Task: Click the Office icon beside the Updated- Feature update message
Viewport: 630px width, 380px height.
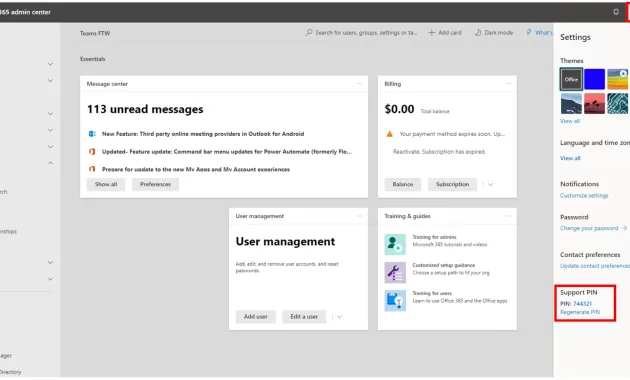Action: point(92,151)
